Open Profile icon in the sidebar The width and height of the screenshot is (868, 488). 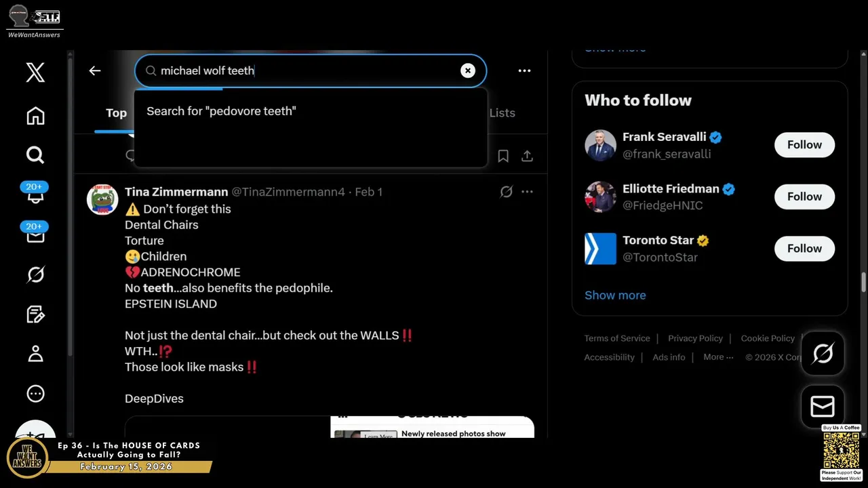[x=35, y=353]
